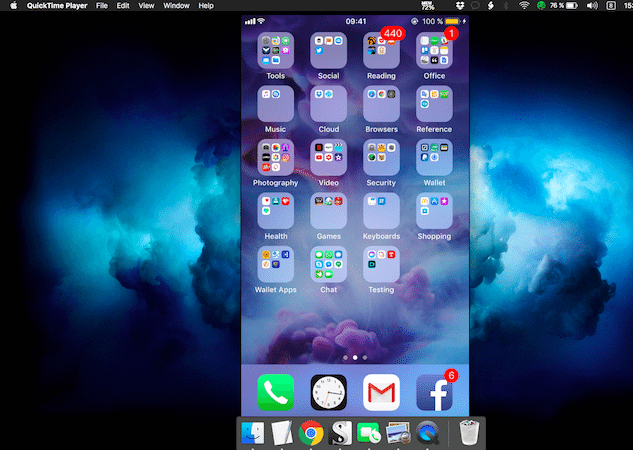
Task: Open the Reading folder with 440 badge
Action: click(x=381, y=50)
